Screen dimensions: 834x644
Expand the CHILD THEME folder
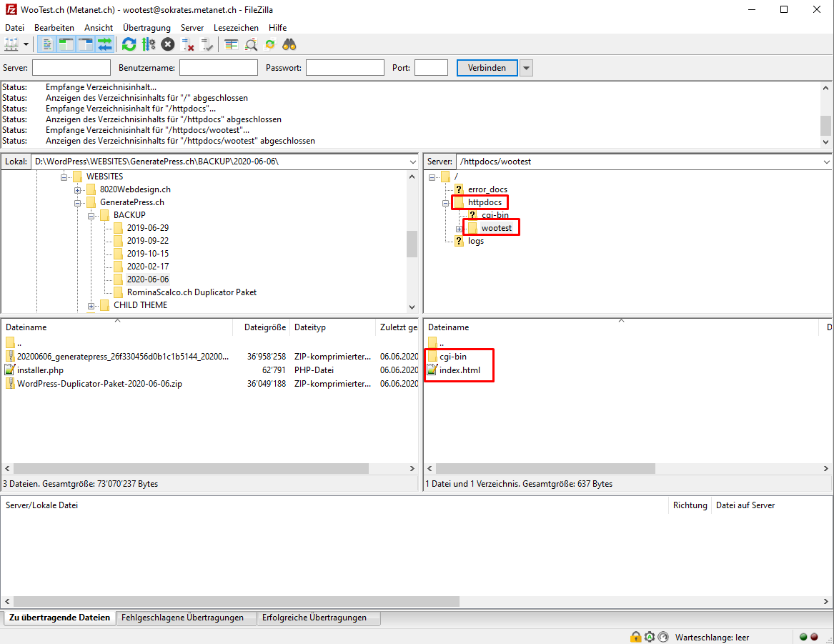click(91, 306)
